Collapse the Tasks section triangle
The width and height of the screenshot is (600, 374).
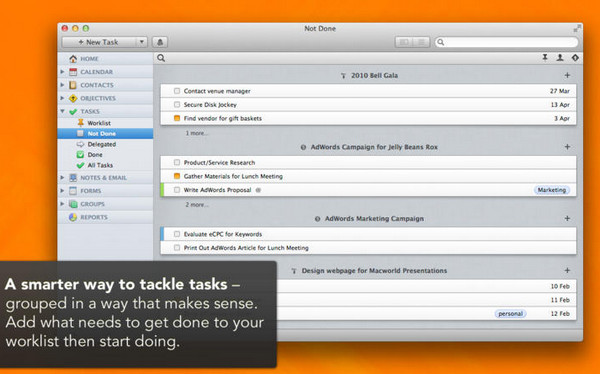pos(62,111)
